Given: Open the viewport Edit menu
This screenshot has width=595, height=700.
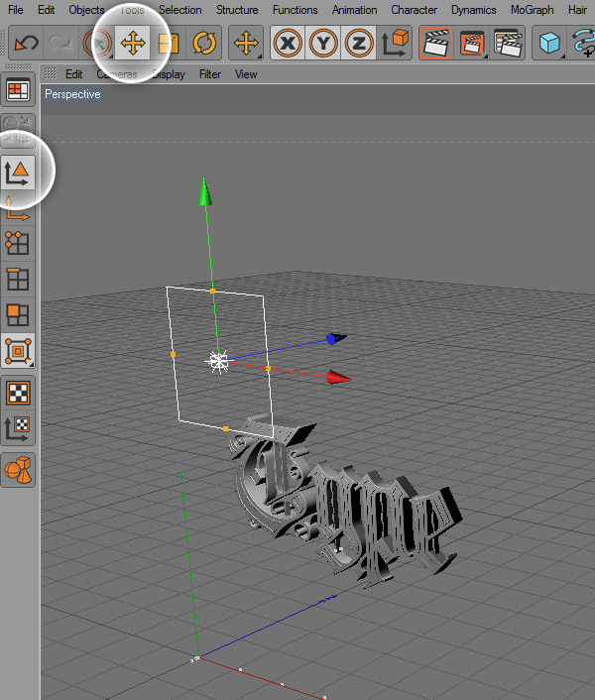Looking at the screenshot, I should [73, 74].
